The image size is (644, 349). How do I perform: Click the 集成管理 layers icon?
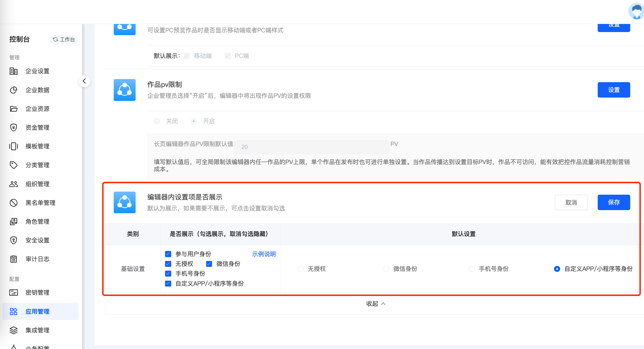[x=14, y=330]
